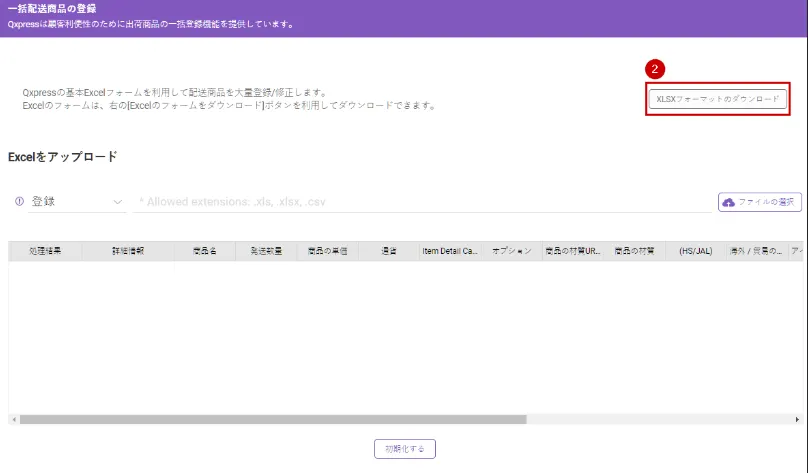Click the XLSXフォーマットのダウンロード button
808x473 pixels.
(x=717, y=99)
